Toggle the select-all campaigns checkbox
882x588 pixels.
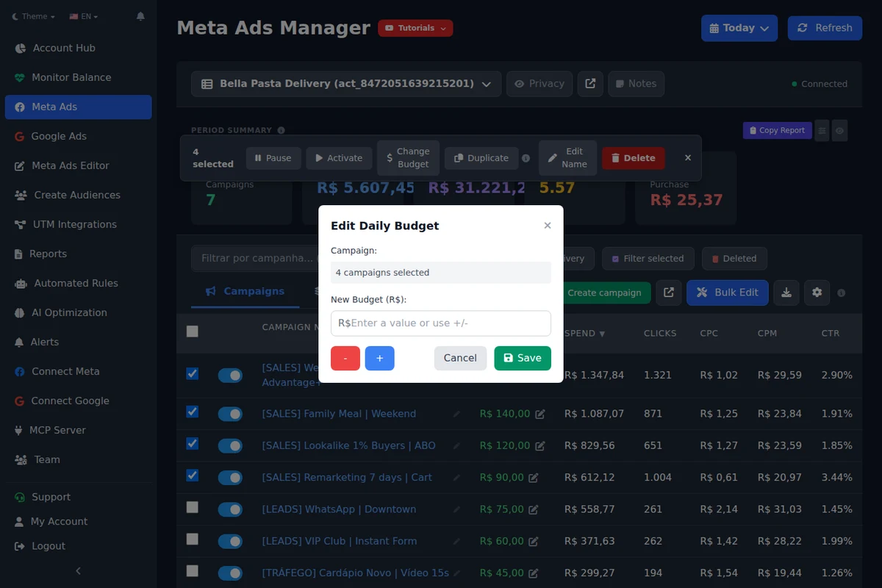coord(193,331)
